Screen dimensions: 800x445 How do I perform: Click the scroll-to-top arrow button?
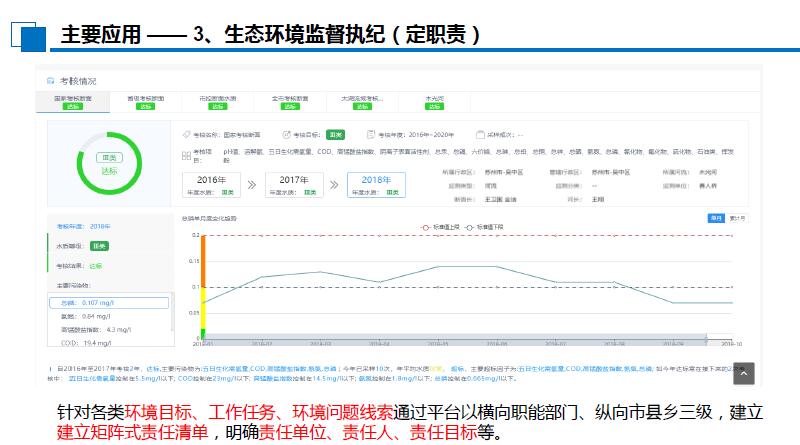(x=743, y=373)
